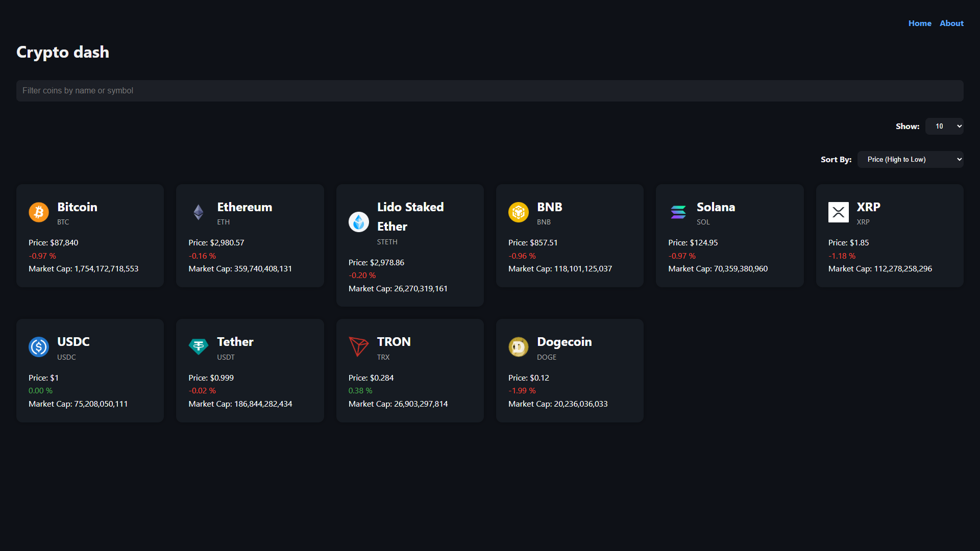Click the BNB coin logo
This screenshot has width=980, height=551.
click(519, 212)
